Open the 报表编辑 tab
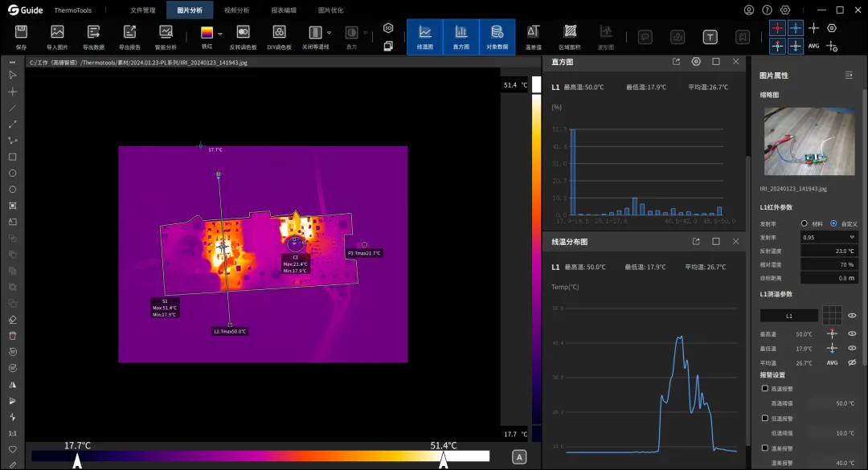868x470 pixels. [284, 10]
